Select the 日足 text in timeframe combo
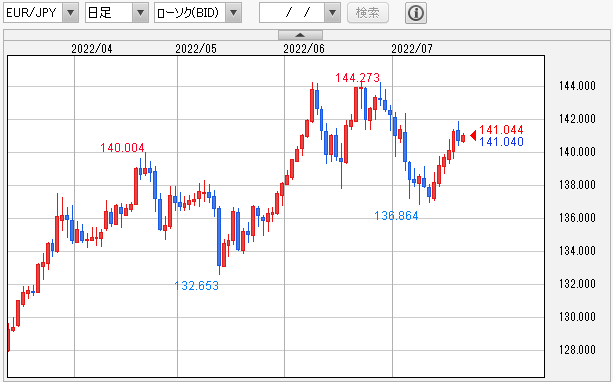This screenshot has height=382, width=613. point(100,13)
